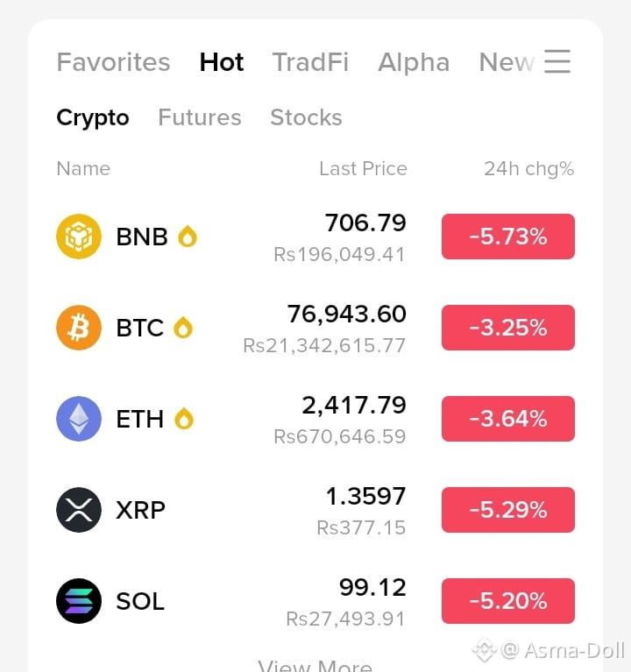The width and height of the screenshot is (631, 672).
Task: Sort by the Last Price column header
Action: [x=364, y=169]
